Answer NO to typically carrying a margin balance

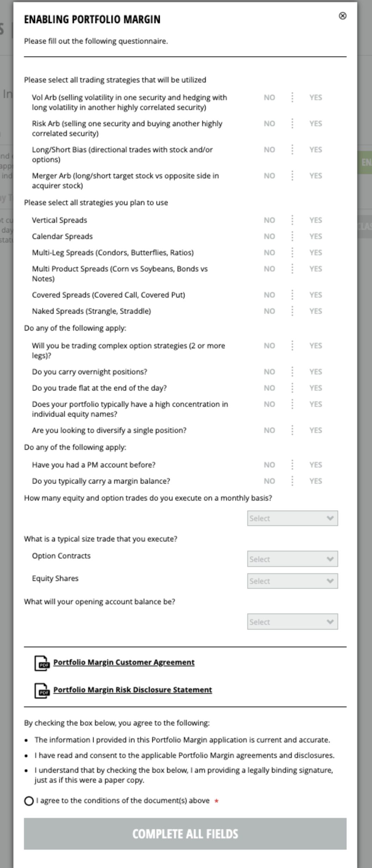[269, 481]
